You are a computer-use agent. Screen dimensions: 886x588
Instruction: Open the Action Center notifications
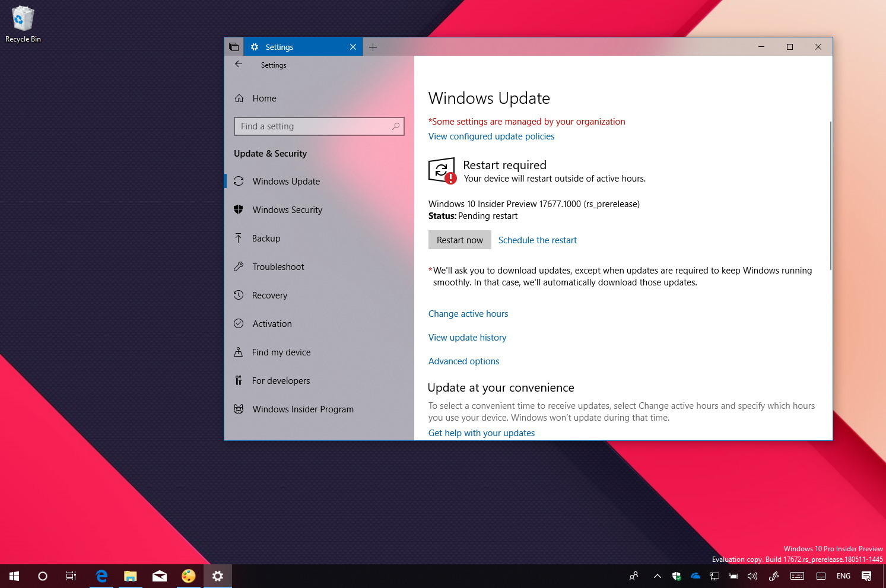[866, 576]
